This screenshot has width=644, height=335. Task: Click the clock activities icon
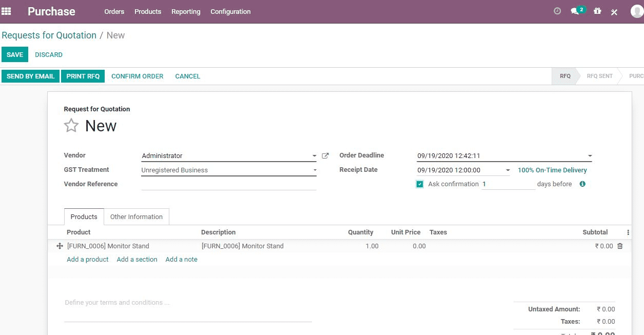pos(557,11)
